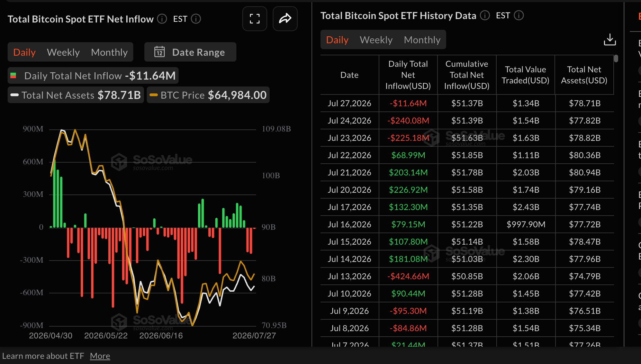Open EST info icon in History Data panel
641x364 pixels.
pos(519,15)
